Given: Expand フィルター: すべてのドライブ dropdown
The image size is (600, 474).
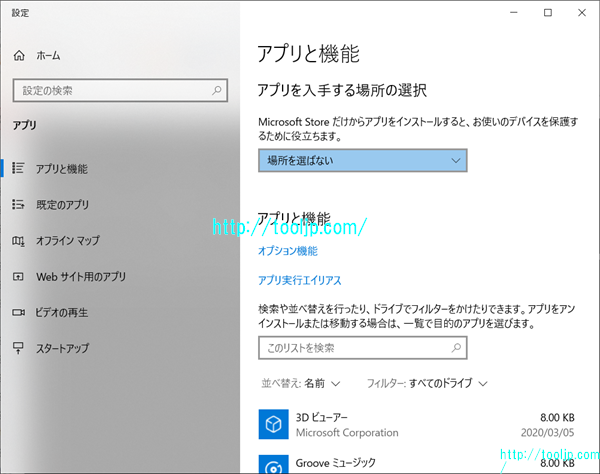Looking at the screenshot, I should (427, 383).
